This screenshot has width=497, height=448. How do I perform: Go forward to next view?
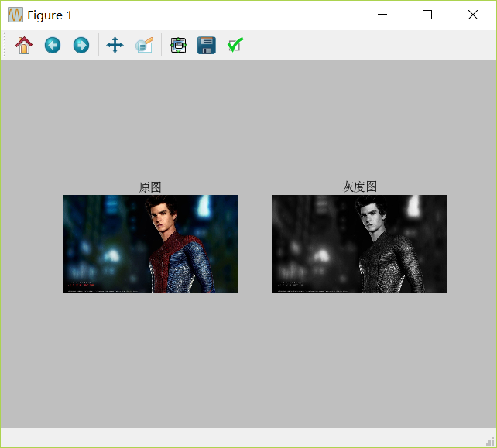81,45
